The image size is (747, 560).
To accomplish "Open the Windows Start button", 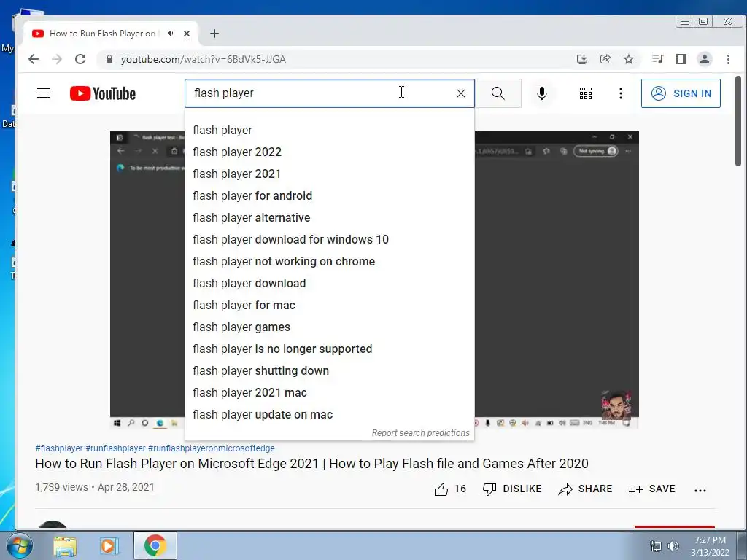I will point(19,545).
